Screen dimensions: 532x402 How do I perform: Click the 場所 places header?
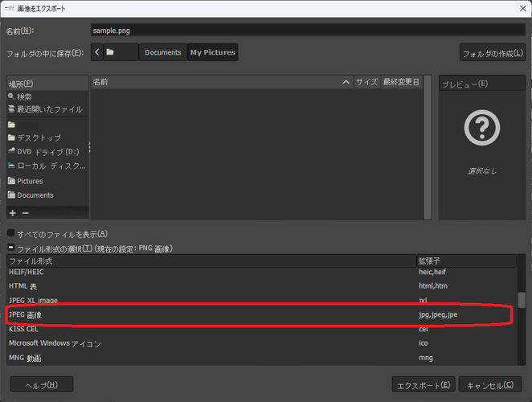coord(47,84)
